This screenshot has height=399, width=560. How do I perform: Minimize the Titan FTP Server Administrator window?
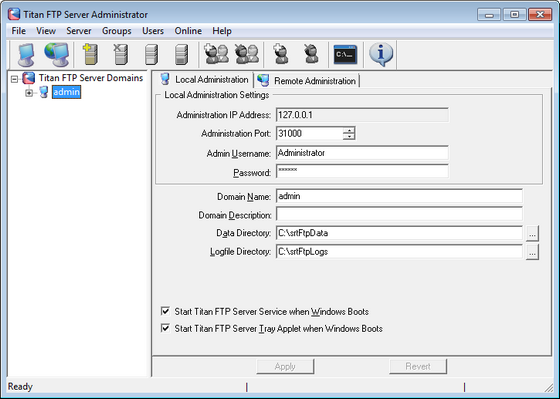[489, 15]
